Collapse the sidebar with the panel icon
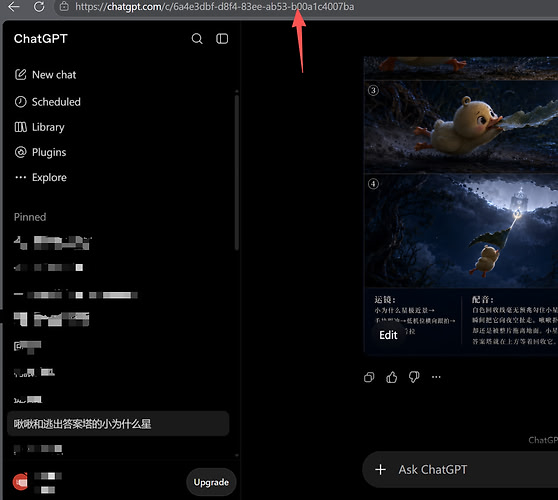 coord(222,38)
